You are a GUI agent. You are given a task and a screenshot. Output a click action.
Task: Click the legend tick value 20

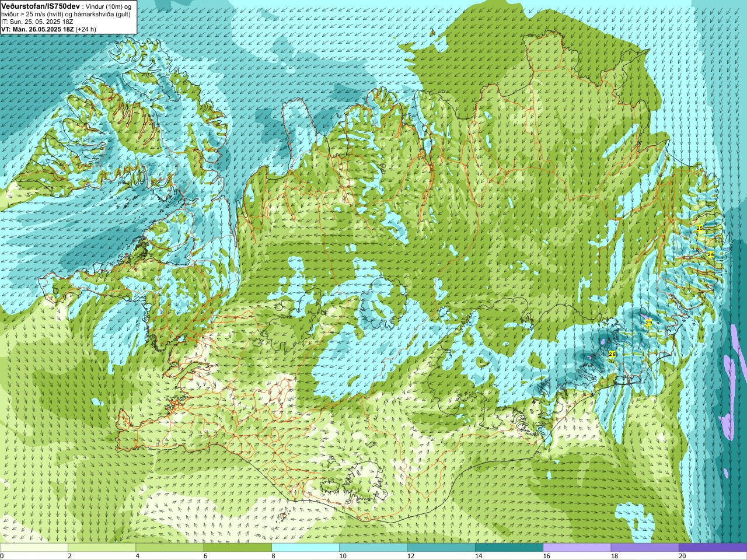pos(682,556)
